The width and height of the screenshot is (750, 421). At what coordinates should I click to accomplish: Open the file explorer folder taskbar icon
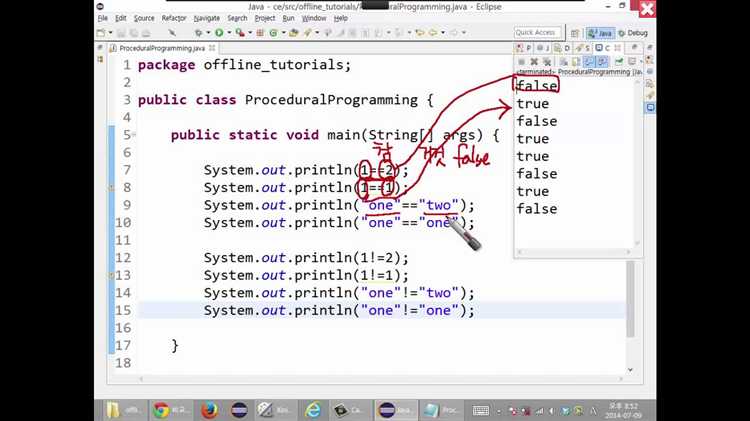tap(123, 410)
